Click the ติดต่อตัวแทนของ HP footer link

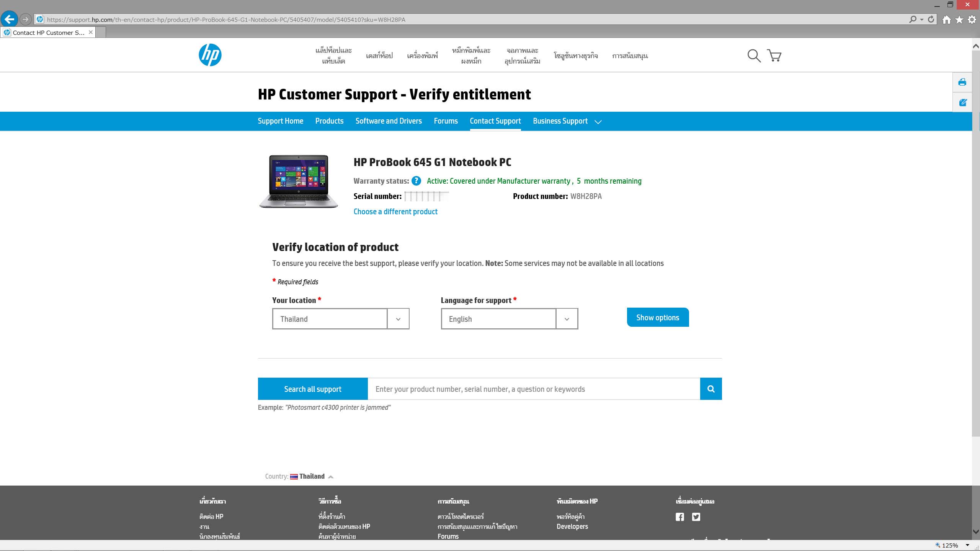344,527
